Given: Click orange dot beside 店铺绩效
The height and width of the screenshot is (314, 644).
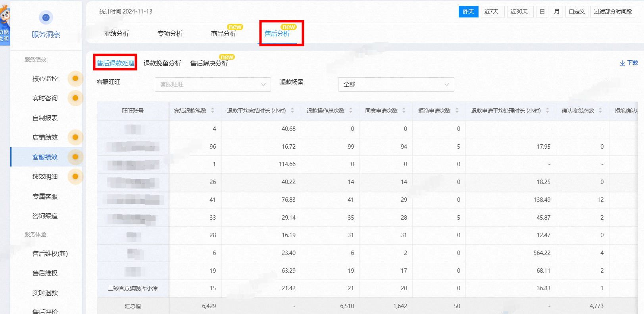Looking at the screenshot, I should (75, 137).
